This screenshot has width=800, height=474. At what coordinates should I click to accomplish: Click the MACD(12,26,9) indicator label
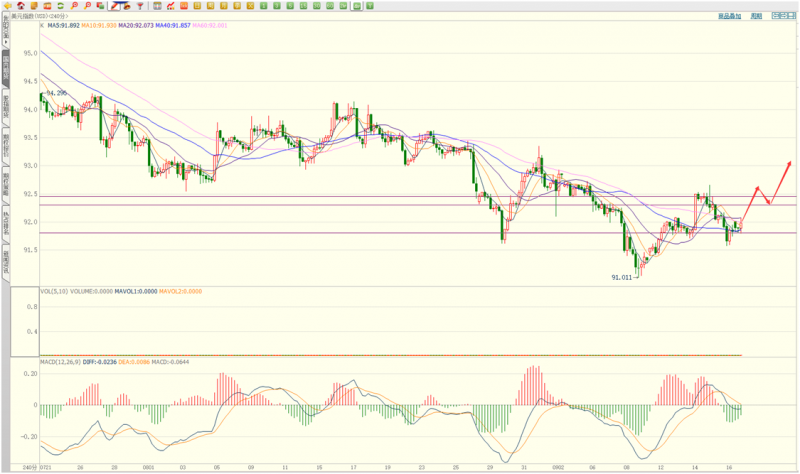(60, 362)
